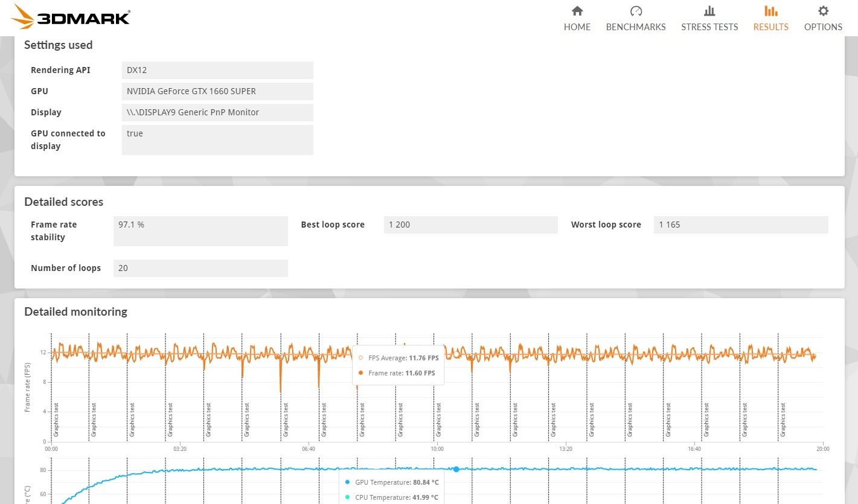Go to the BENCHMARKS section label
This screenshot has height=504, width=858.
[636, 27]
